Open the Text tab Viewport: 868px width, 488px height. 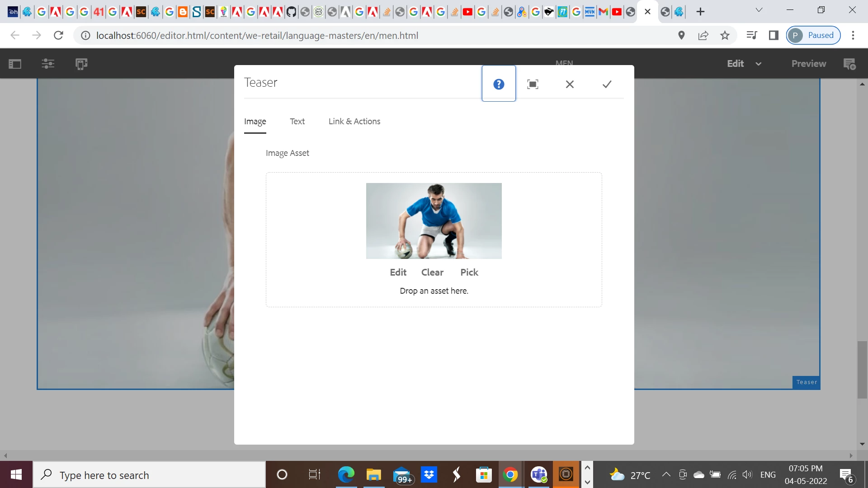(297, 122)
